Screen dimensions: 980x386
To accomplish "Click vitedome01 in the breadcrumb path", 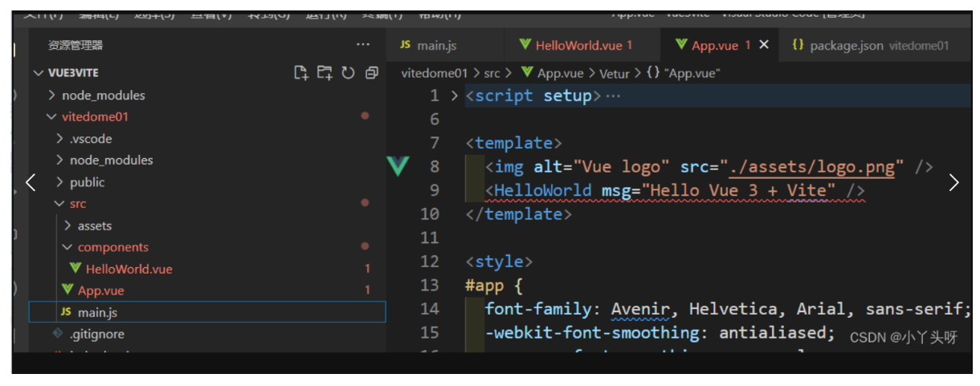I will tap(434, 73).
